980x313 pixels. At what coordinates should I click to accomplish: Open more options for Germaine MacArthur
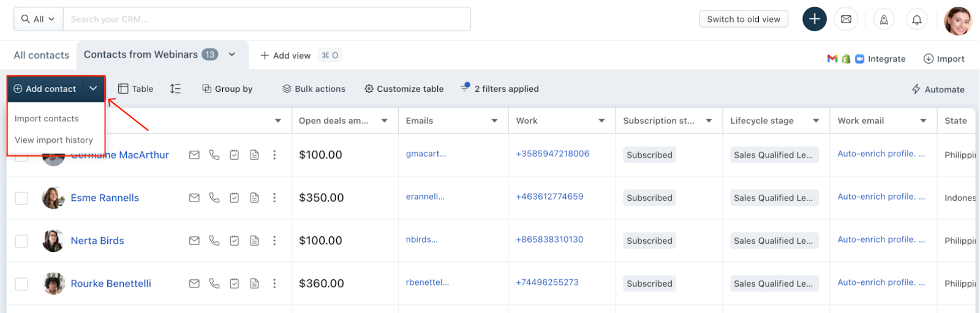coord(274,155)
